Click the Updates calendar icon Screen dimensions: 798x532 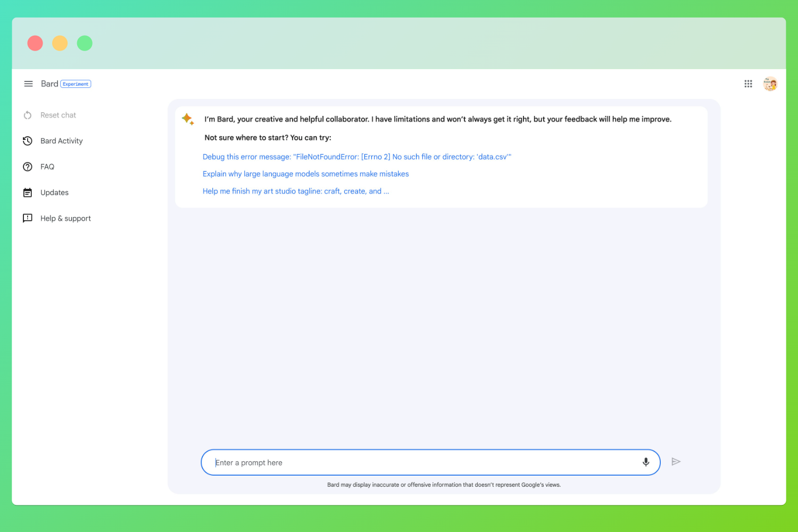click(28, 193)
